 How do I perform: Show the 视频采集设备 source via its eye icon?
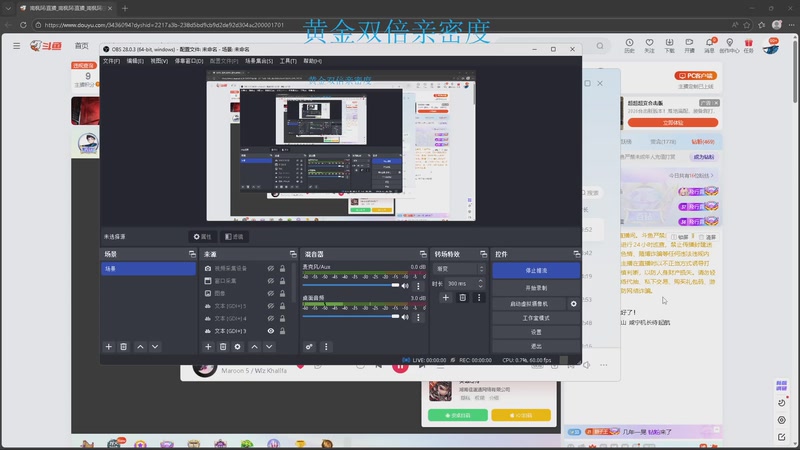point(271,268)
